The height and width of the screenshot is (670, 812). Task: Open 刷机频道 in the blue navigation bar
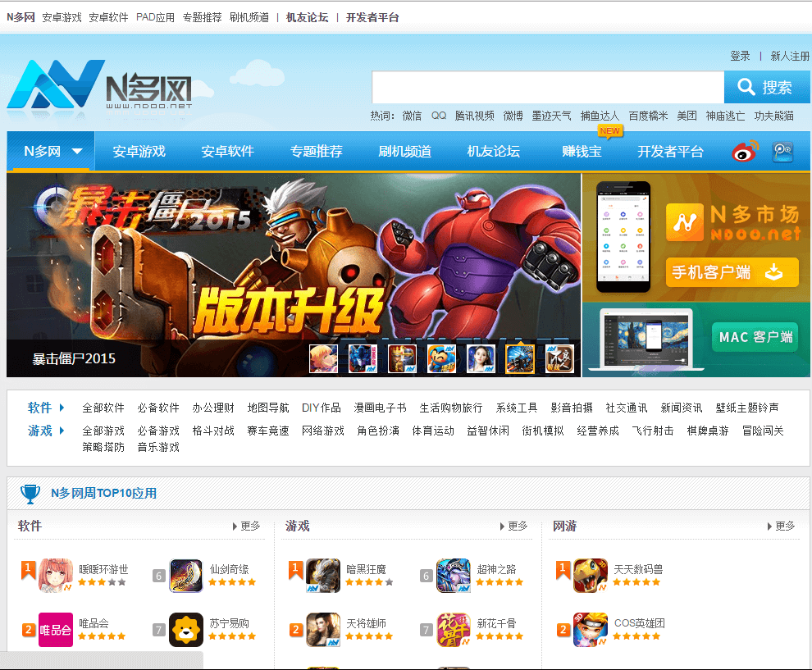click(x=404, y=151)
